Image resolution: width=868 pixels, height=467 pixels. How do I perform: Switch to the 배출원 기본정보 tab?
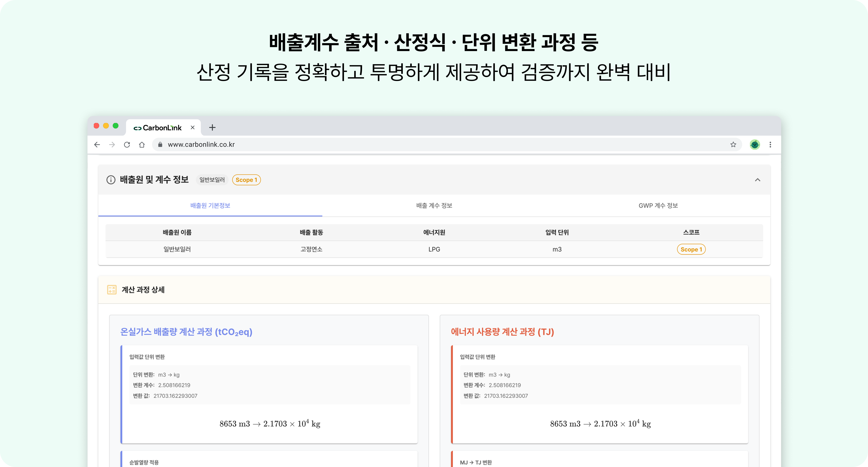(210, 205)
